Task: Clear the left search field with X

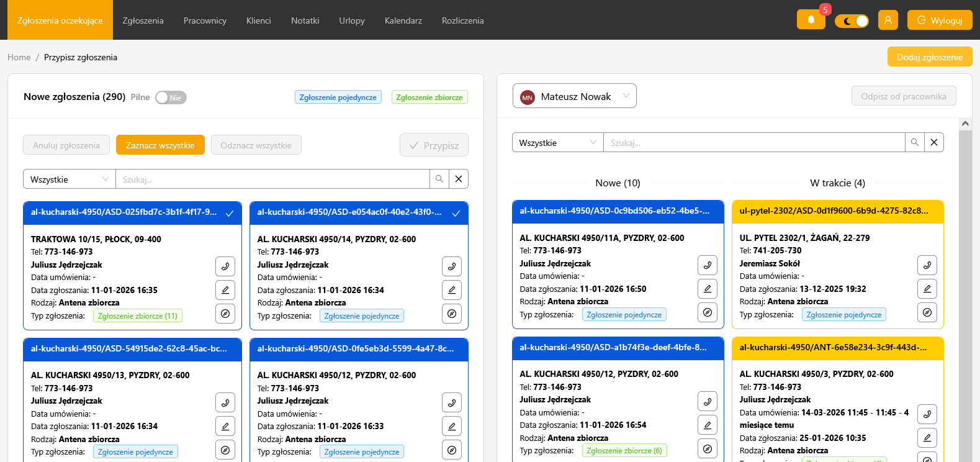Action: (459, 179)
